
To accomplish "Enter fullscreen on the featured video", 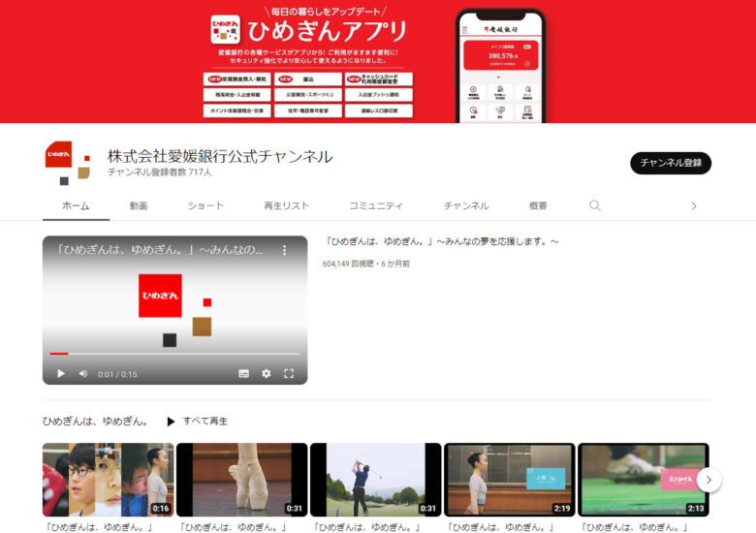I will tap(289, 373).
